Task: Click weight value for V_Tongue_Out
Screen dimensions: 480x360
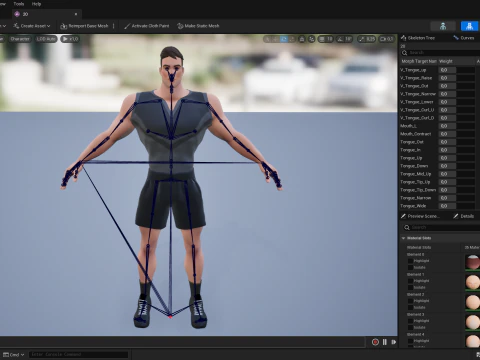Action: [448, 86]
